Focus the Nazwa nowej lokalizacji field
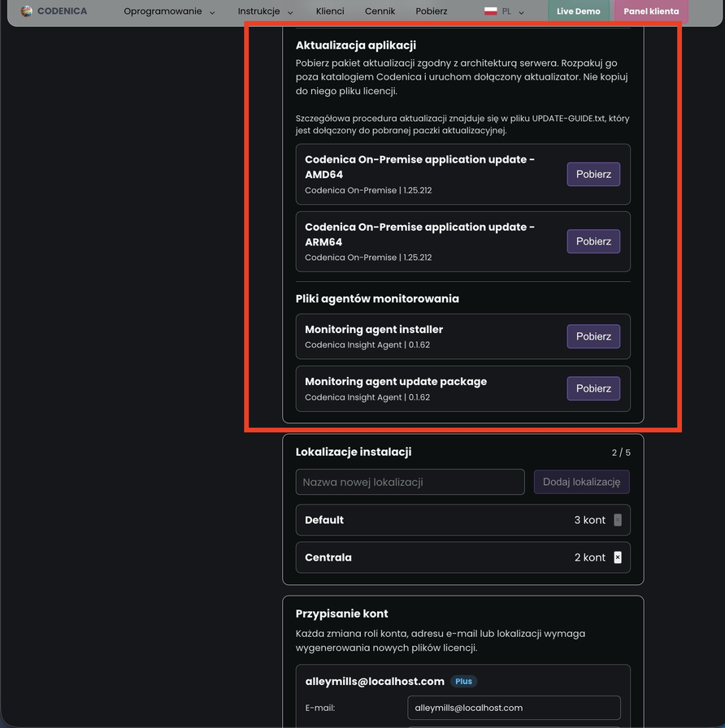The height and width of the screenshot is (728, 725). [x=410, y=482]
